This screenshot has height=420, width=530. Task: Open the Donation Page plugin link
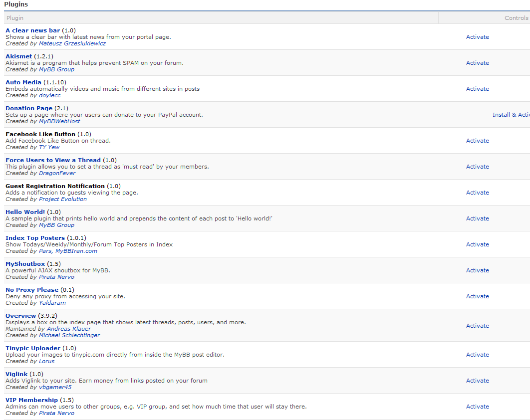(29, 108)
